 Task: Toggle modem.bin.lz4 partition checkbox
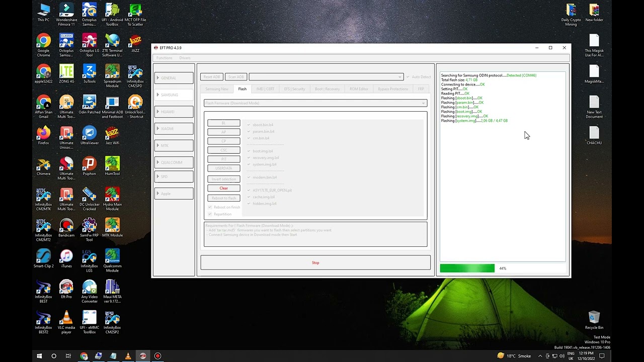tap(249, 177)
